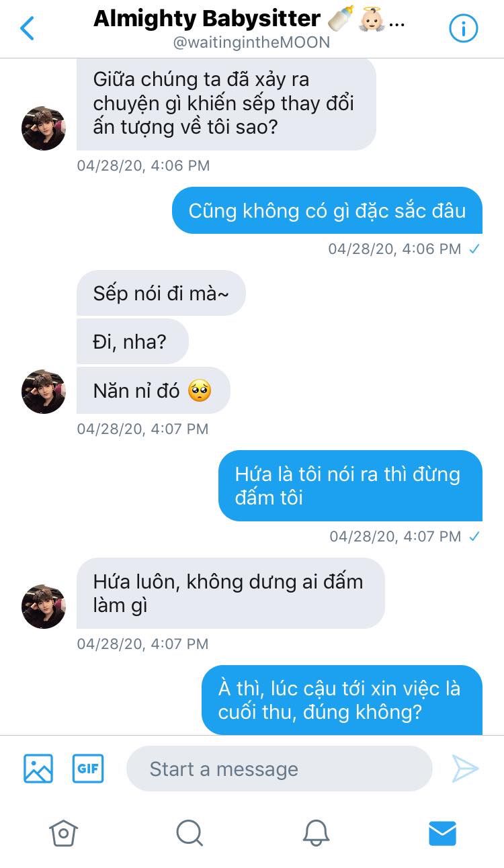Select "Hứa là tôi nói ra" blue bubble
The image size is (504, 868).
[350, 486]
